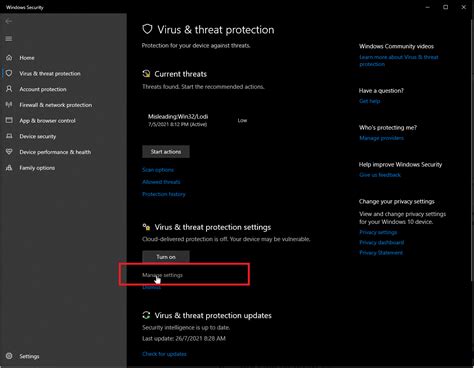Viewport: 474px width, 368px height.
Task: Open the hamburger navigation menu
Action: pyautogui.click(x=9, y=39)
